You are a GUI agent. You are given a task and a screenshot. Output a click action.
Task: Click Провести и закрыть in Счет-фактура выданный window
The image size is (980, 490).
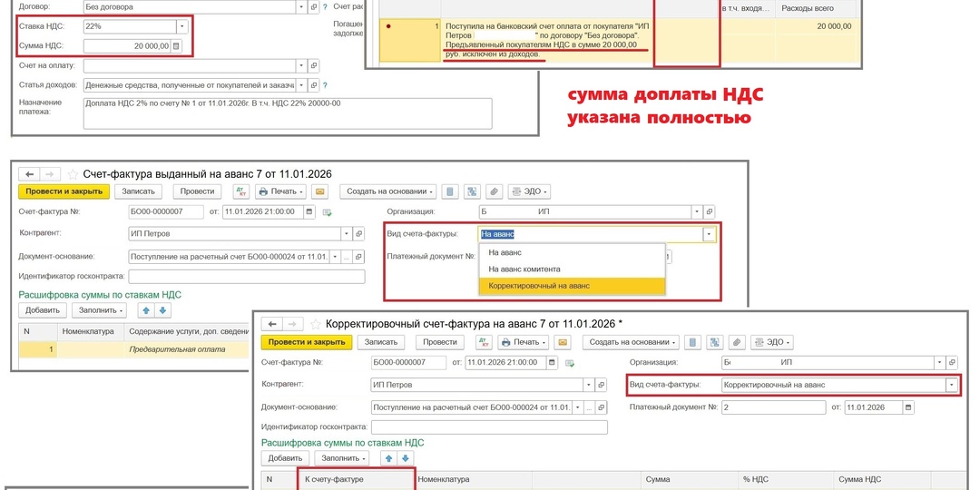coord(64,191)
